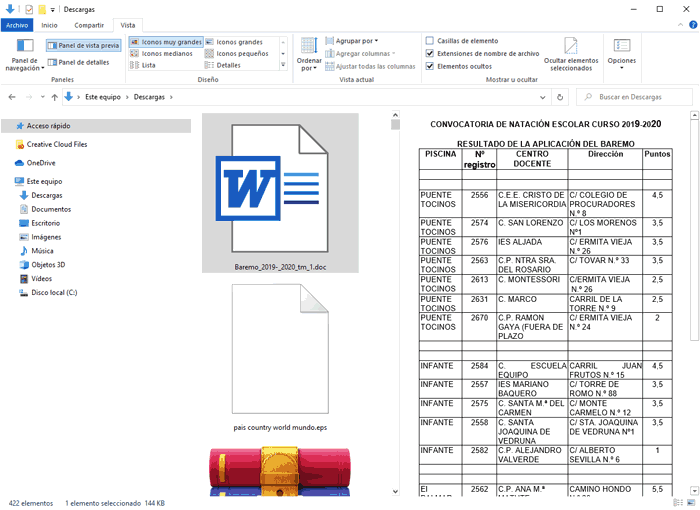
Task: Switch to Detalles layout
Action: (x=223, y=65)
